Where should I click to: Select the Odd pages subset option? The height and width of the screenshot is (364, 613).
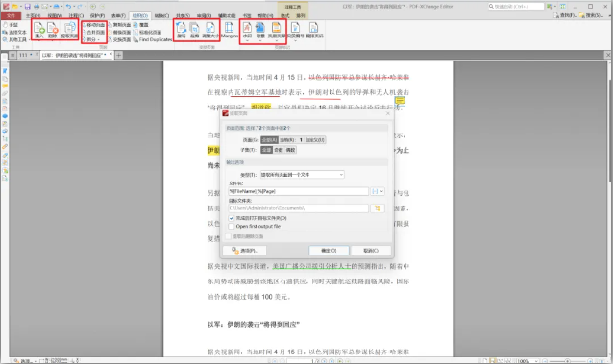pos(279,150)
